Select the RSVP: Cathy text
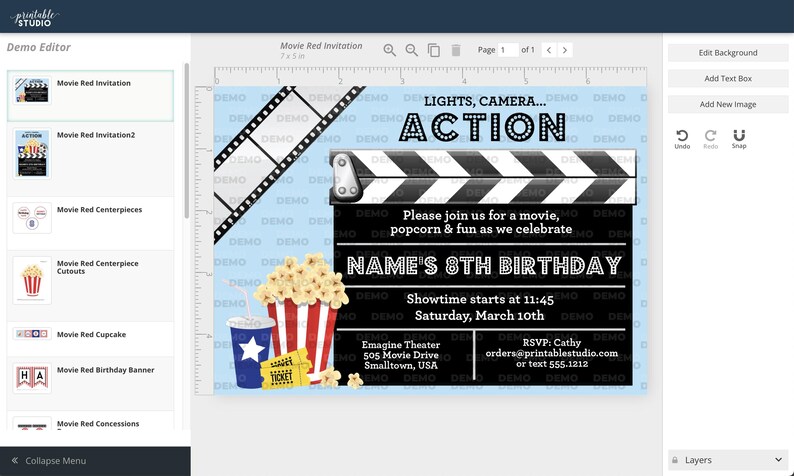 (551, 343)
